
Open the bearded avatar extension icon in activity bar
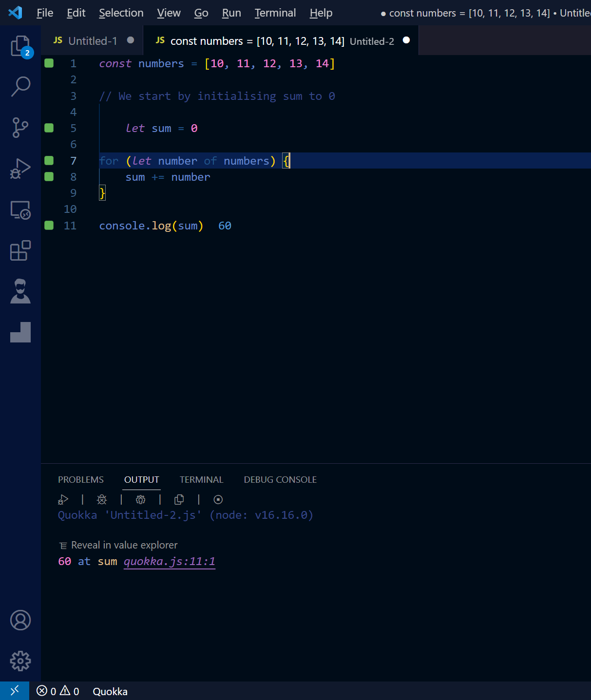(x=20, y=291)
